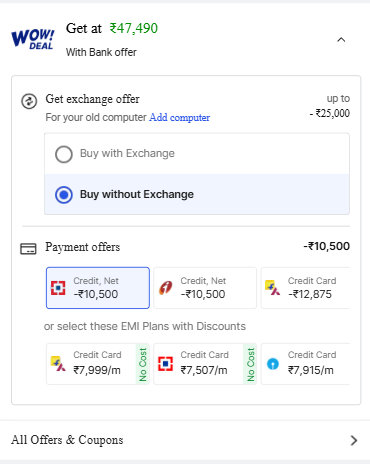Click the WOW! Deal logo
This screenshot has height=464, width=370.
[32, 39]
